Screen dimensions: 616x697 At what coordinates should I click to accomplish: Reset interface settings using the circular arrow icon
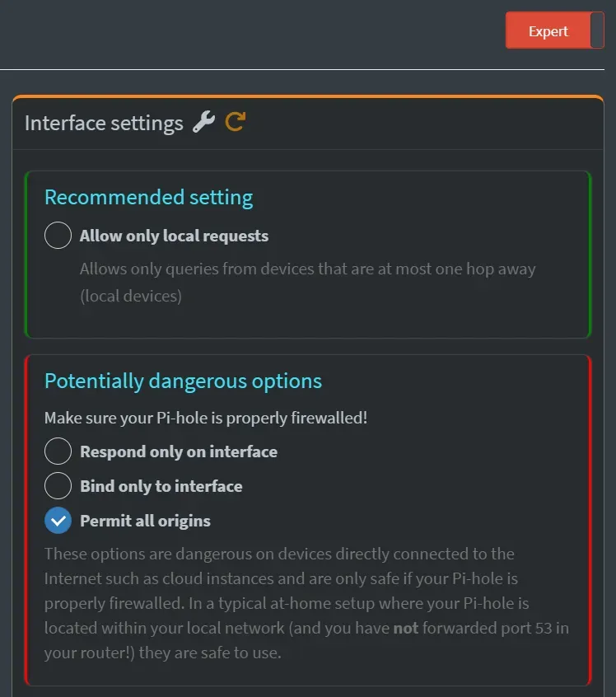(234, 122)
